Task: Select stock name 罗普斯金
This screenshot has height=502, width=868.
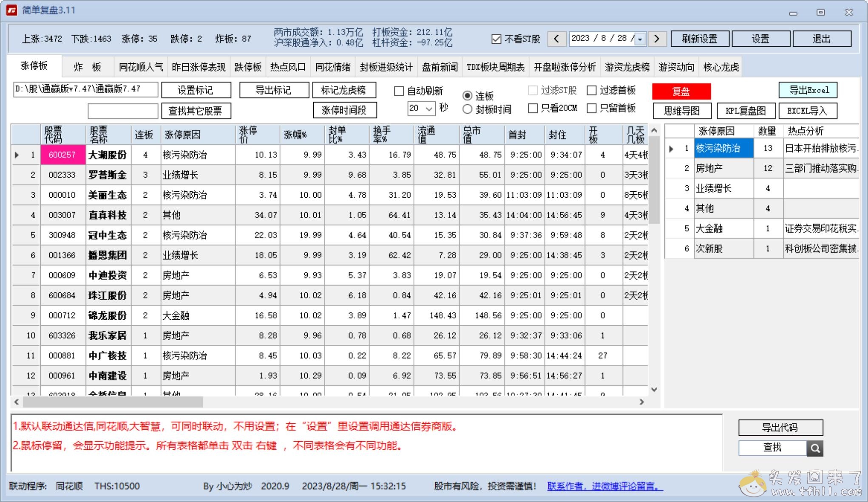Action: (x=108, y=175)
